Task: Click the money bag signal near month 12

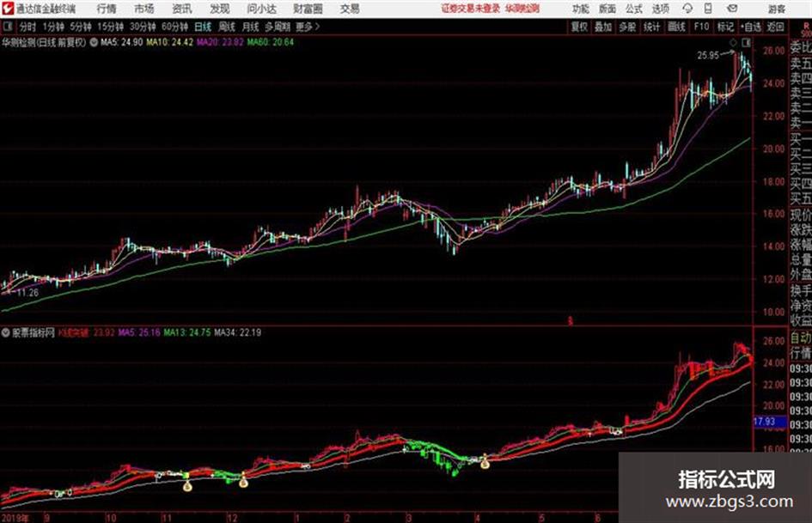Action: coord(243,482)
